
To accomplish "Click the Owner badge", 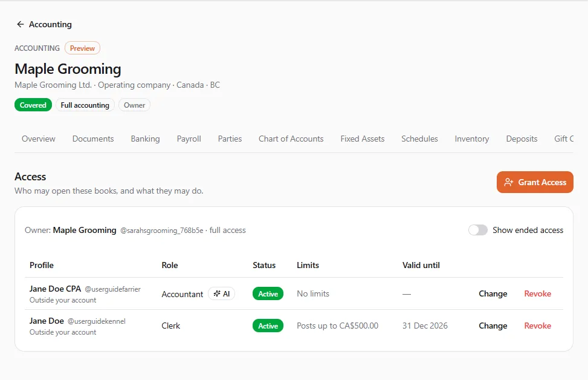I will [x=134, y=105].
